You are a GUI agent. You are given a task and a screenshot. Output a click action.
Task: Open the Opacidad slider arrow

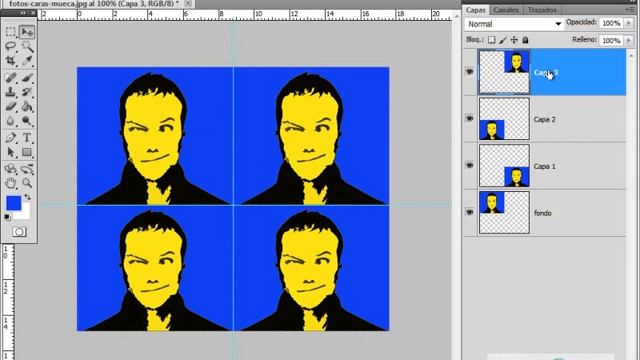pos(629,23)
